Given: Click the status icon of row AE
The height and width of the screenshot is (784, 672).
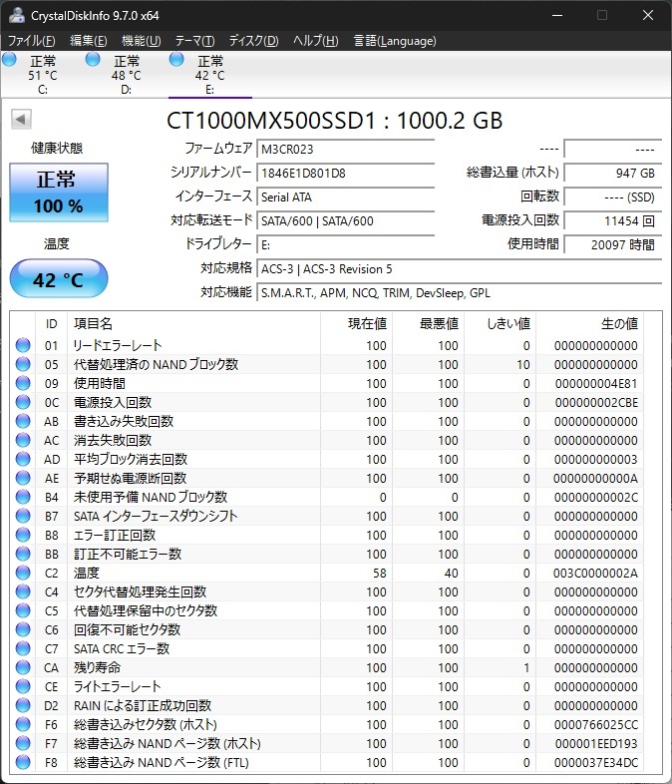Looking at the screenshot, I should point(23,478).
